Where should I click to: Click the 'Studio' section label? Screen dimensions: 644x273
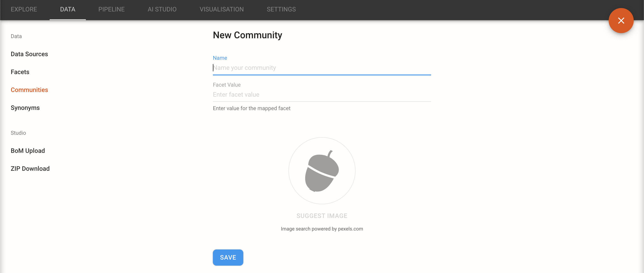pyautogui.click(x=18, y=133)
